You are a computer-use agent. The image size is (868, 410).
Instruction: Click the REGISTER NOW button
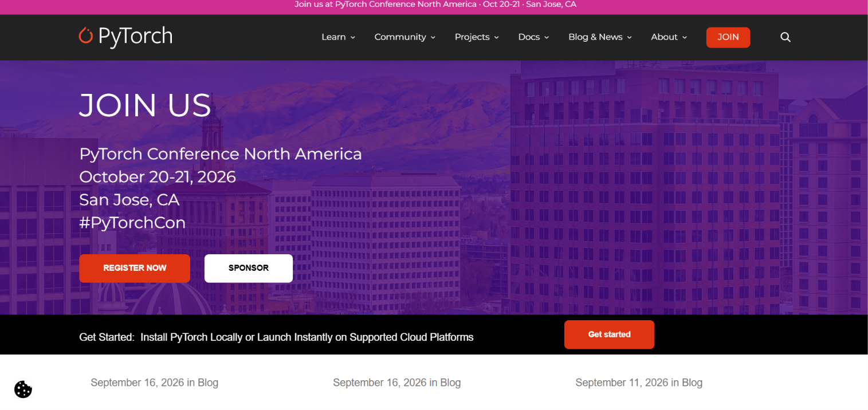point(135,268)
